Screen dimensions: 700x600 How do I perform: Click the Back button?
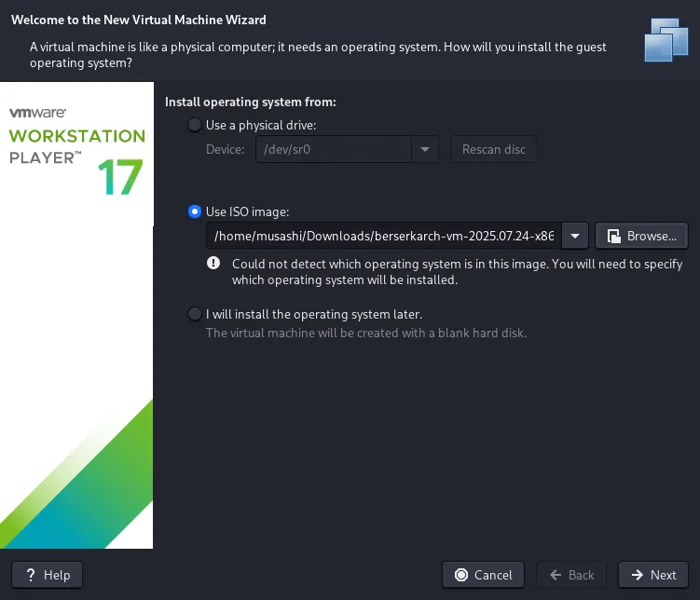[x=571, y=575]
